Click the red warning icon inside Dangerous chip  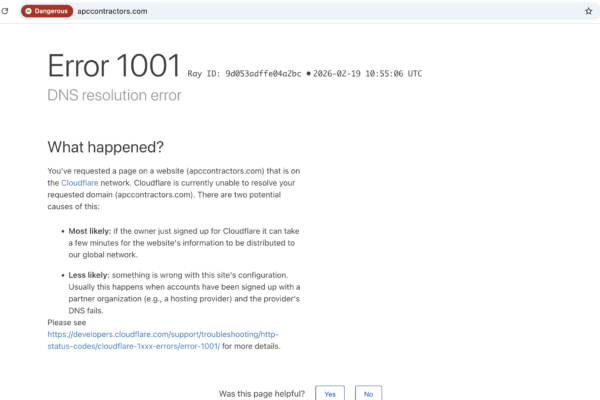point(28,11)
